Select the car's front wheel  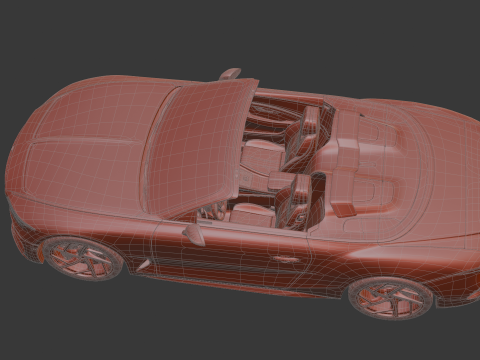82,258
